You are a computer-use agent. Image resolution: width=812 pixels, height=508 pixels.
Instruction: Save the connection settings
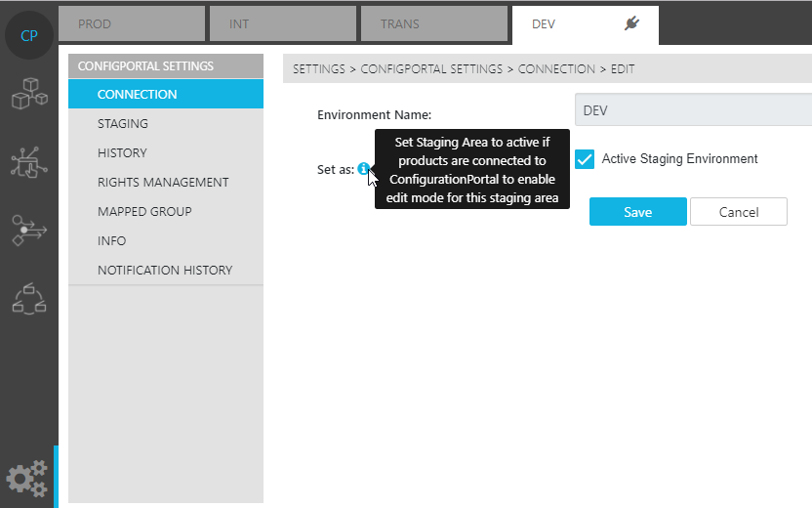[637, 212]
